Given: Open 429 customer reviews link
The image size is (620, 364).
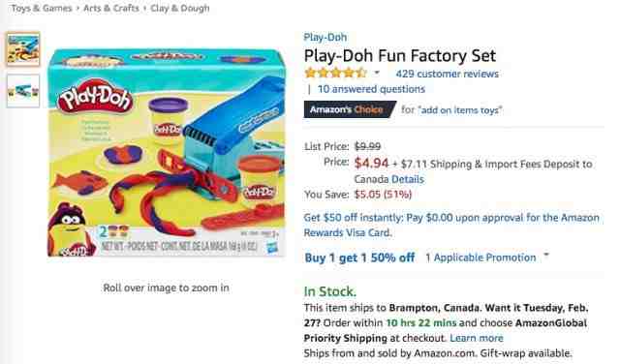Looking at the screenshot, I should tap(448, 74).
